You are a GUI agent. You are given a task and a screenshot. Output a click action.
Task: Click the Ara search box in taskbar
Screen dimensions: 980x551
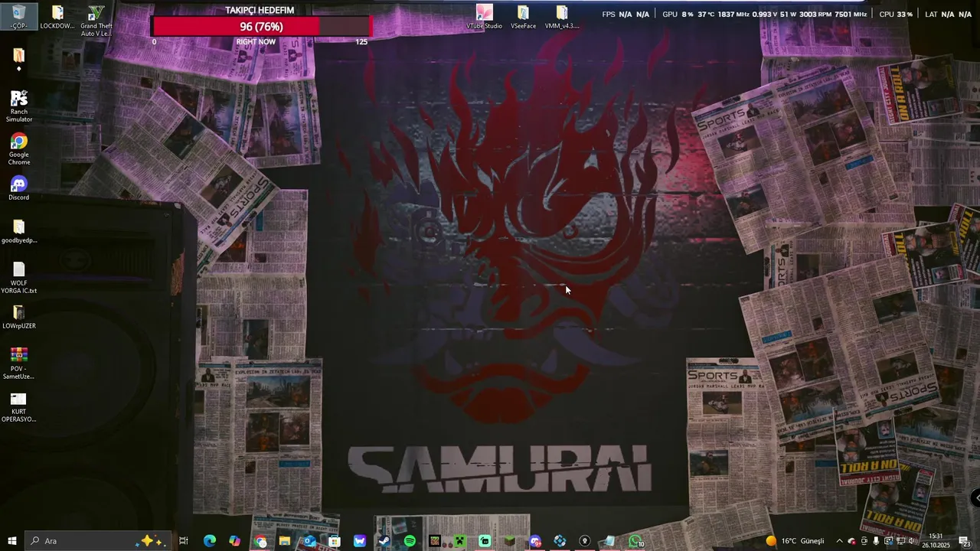[97, 541]
